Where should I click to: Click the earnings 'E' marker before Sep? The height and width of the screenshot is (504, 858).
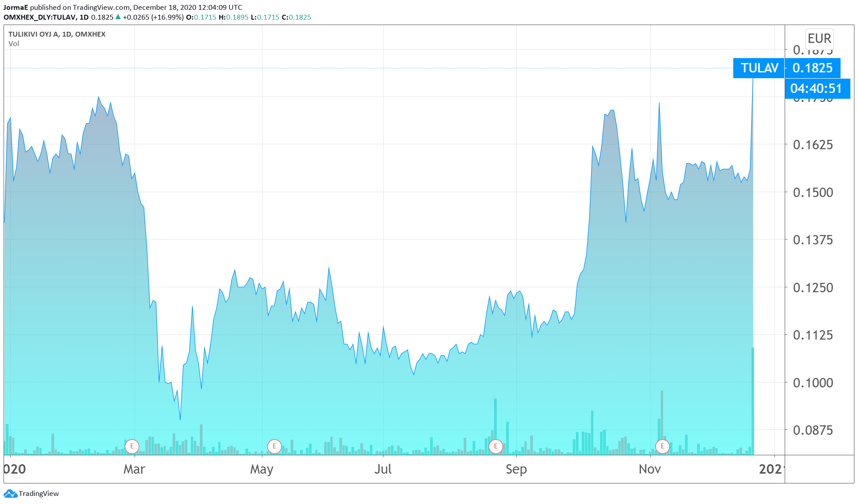[x=495, y=446]
